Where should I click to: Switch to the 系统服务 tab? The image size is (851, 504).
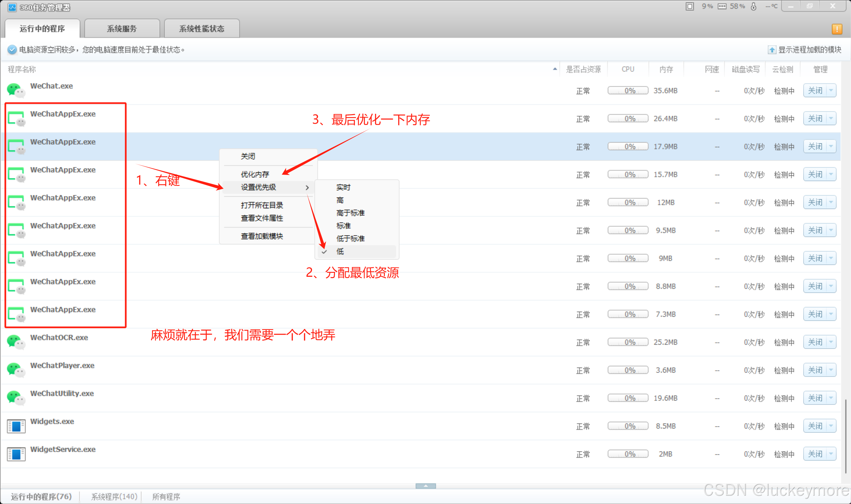point(122,29)
